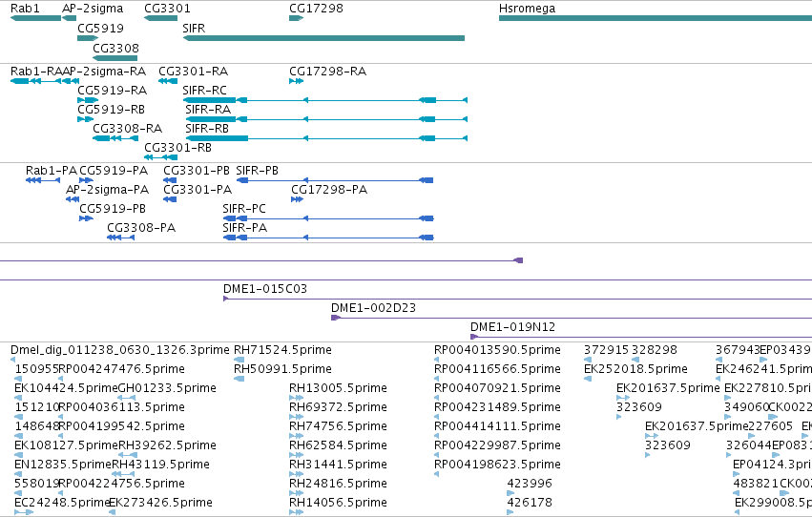Select the RH24816.5prime EST label

point(338,484)
